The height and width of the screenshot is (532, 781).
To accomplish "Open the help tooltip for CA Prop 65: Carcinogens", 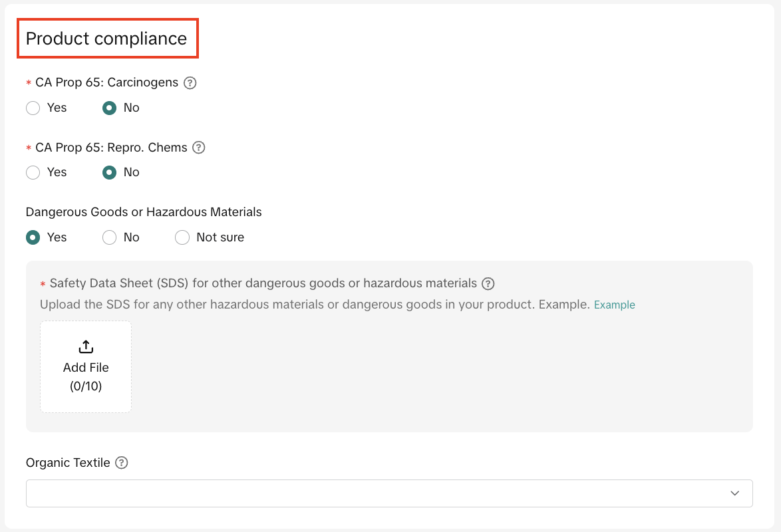I will point(190,82).
